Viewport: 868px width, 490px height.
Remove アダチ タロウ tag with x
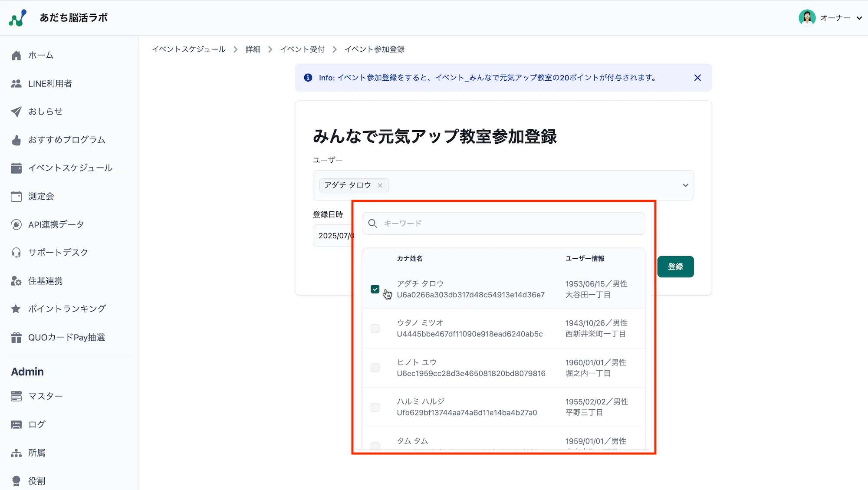(x=380, y=185)
